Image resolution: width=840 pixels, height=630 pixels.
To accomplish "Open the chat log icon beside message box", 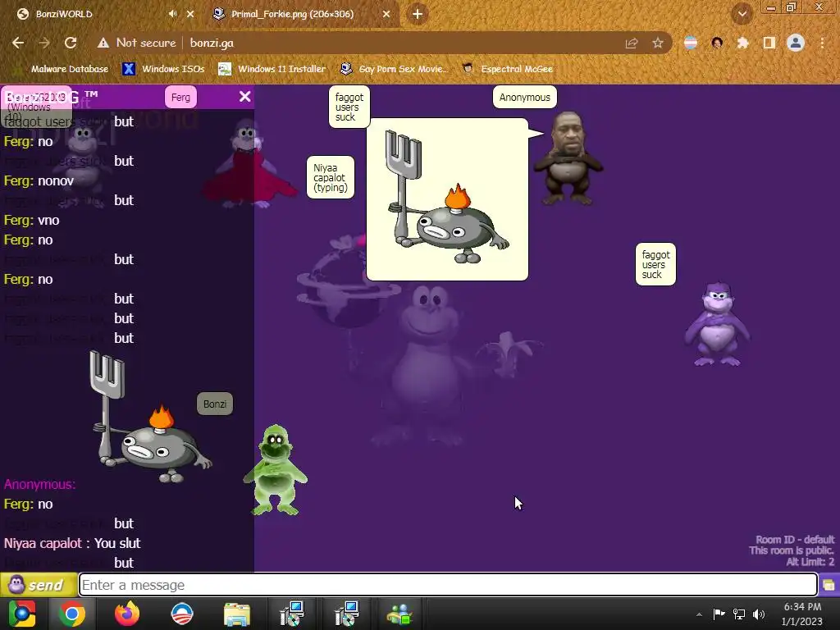I will [x=829, y=585].
